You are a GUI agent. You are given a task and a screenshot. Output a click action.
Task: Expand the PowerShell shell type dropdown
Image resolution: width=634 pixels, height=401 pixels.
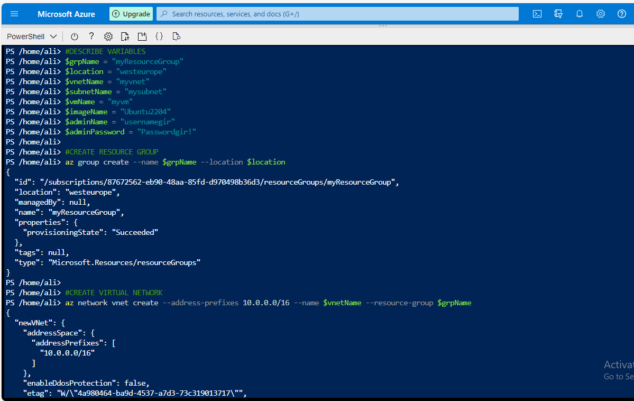32,36
